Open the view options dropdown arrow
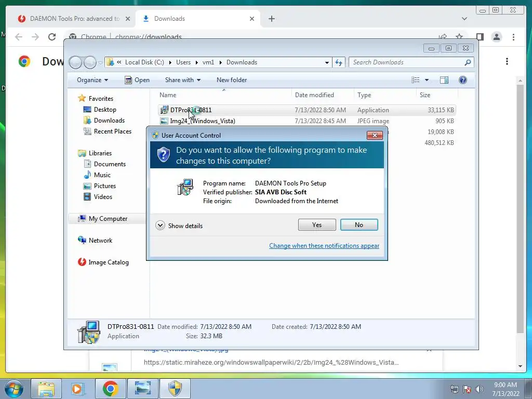 coord(427,80)
